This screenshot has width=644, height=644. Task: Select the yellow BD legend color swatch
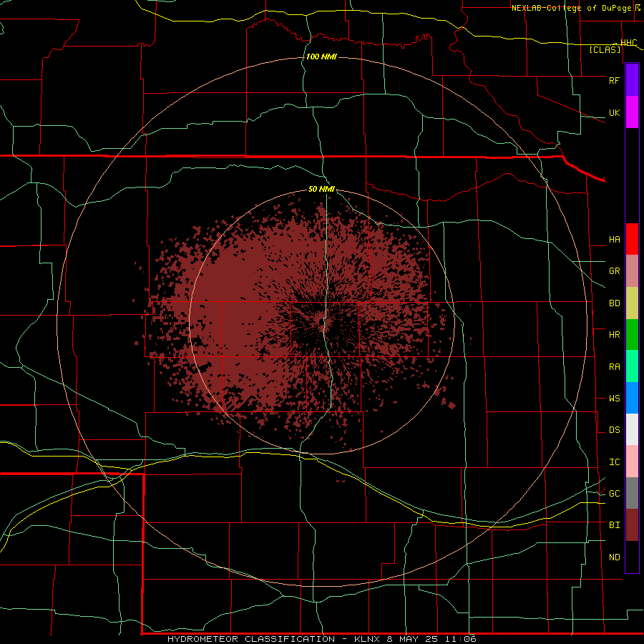632,303
